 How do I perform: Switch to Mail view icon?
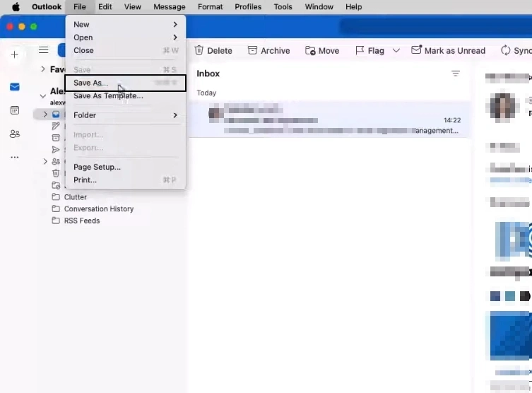15,87
